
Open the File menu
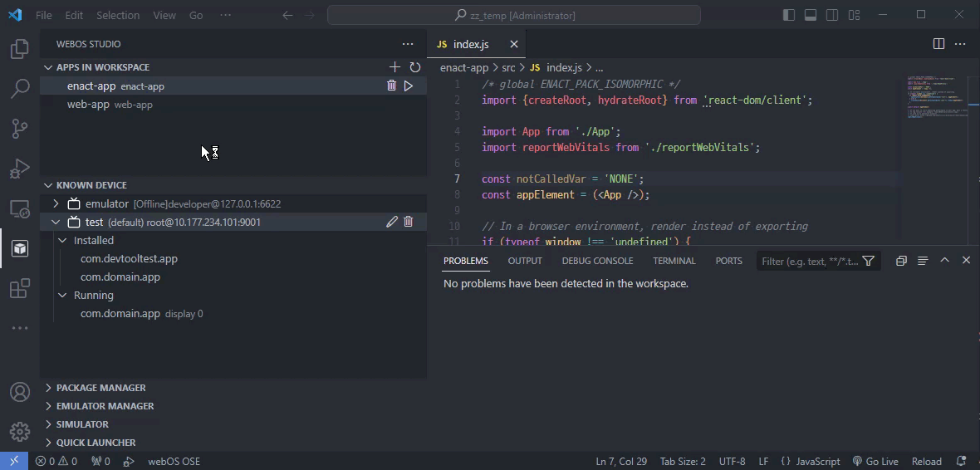pos(44,15)
